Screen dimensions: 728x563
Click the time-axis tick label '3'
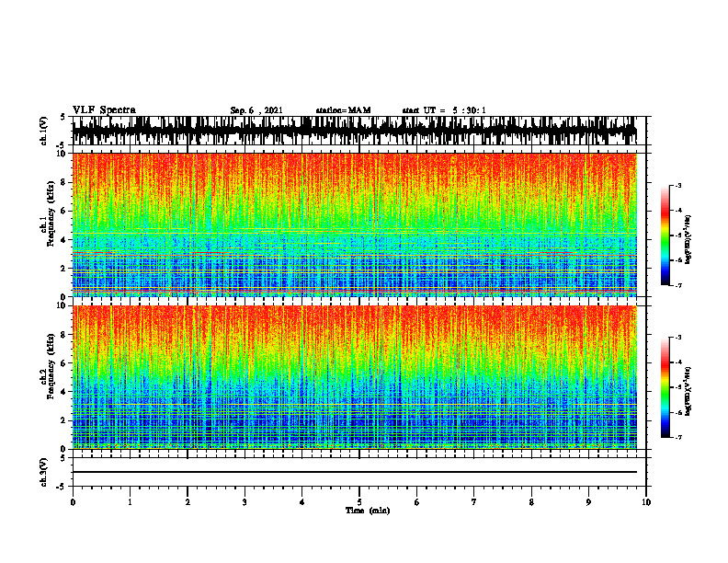(245, 502)
